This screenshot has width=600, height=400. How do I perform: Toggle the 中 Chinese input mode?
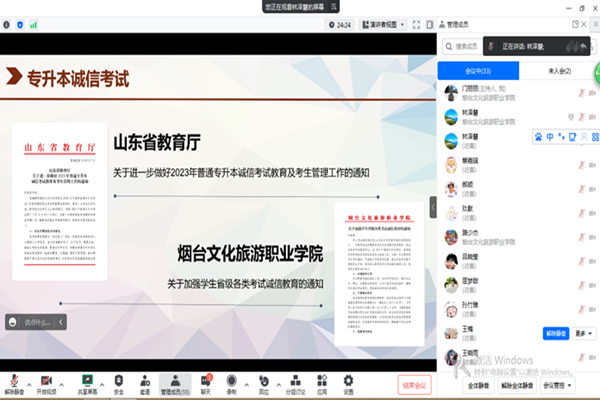point(550,137)
